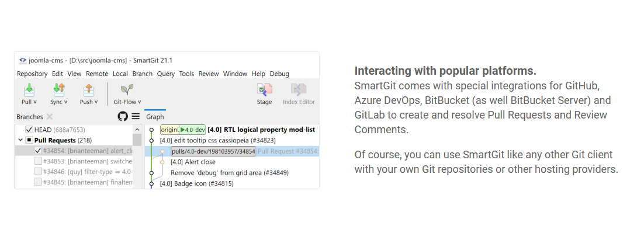Close the Branches panel with X
Screen dimensions: 644x240
[x=50, y=117]
